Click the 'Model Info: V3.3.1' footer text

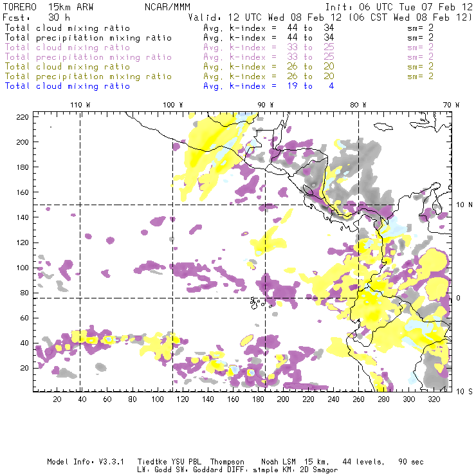pyautogui.click(x=86, y=462)
